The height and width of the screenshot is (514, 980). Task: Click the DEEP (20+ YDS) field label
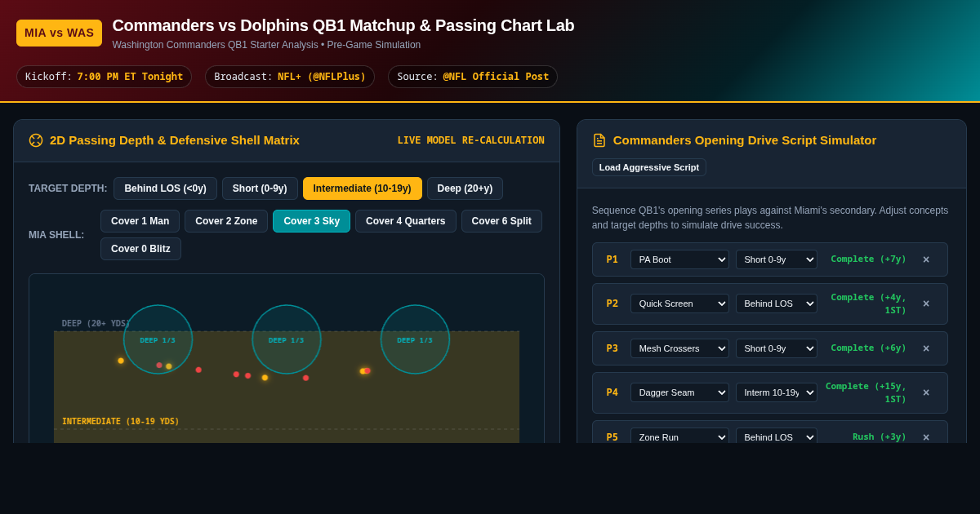click(x=96, y=324)
